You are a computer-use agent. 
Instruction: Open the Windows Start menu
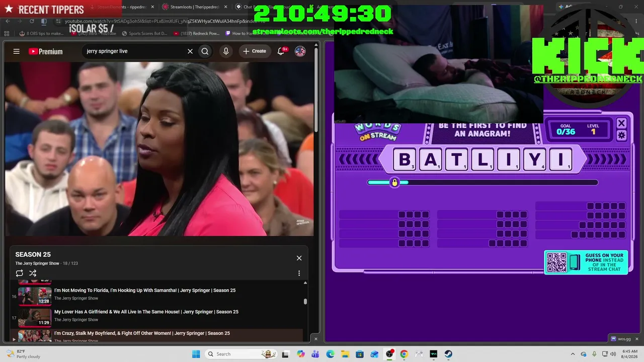(196, 354)
